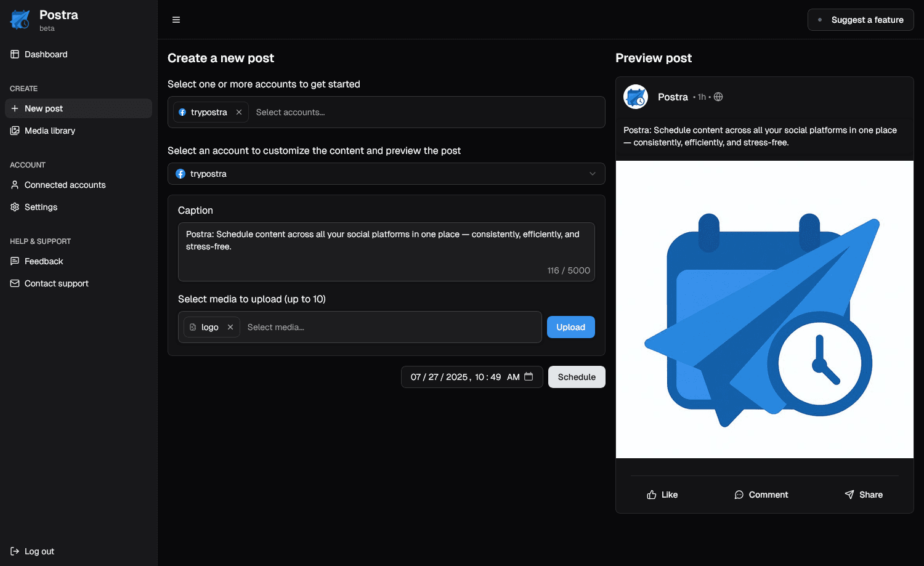Viewport: 924px width, 566px height.
Task: Click the person icon for Connected accounts
Action: 15,185
